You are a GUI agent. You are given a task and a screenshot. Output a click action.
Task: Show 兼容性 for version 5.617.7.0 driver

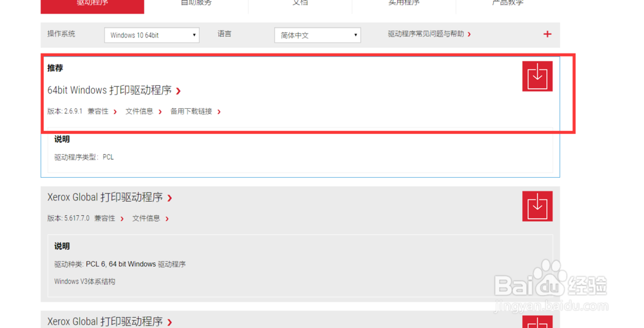click(109, 218)
